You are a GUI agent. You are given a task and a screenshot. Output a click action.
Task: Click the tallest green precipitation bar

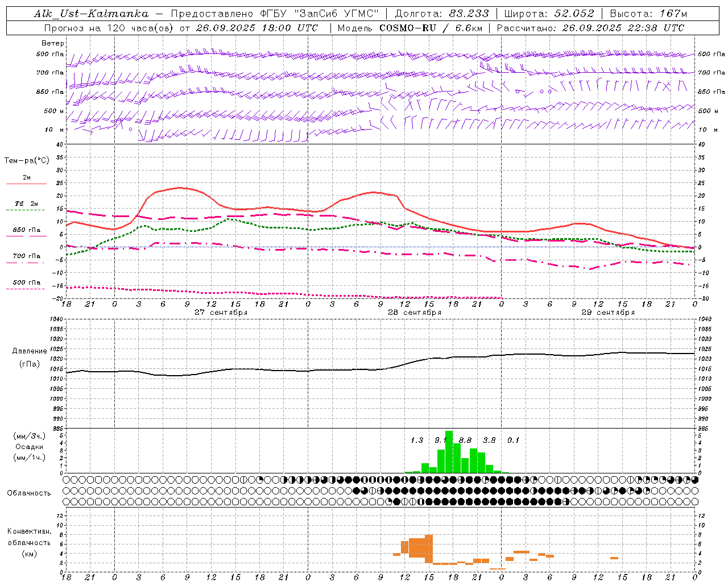coord(449,452)
